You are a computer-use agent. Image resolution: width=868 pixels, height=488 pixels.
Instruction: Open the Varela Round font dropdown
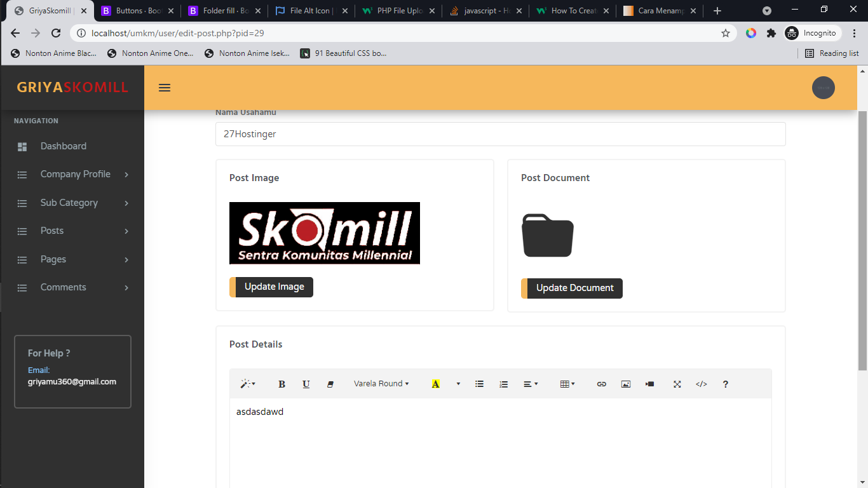[381, 384]
